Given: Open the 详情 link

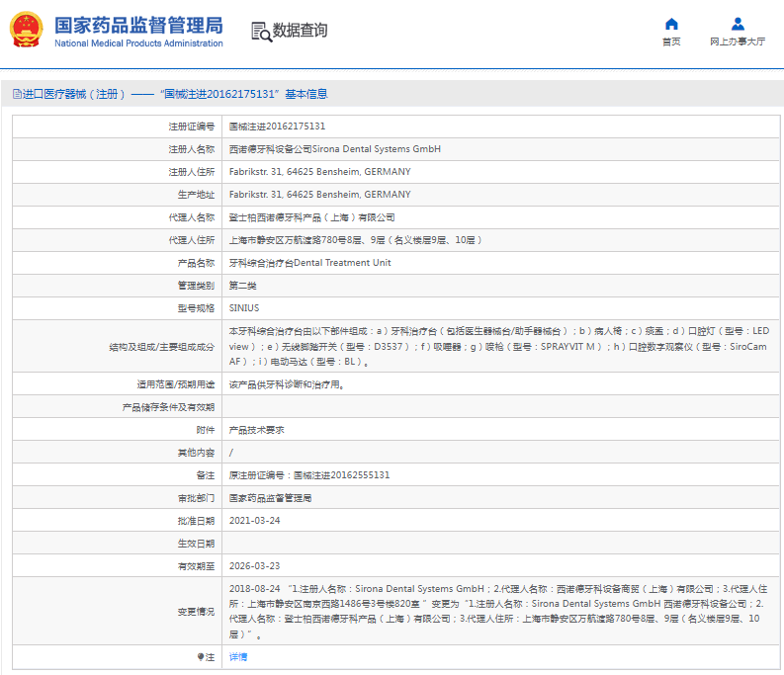Looking at the screenshot, I should pyautogui.click(x=238, y=656).
